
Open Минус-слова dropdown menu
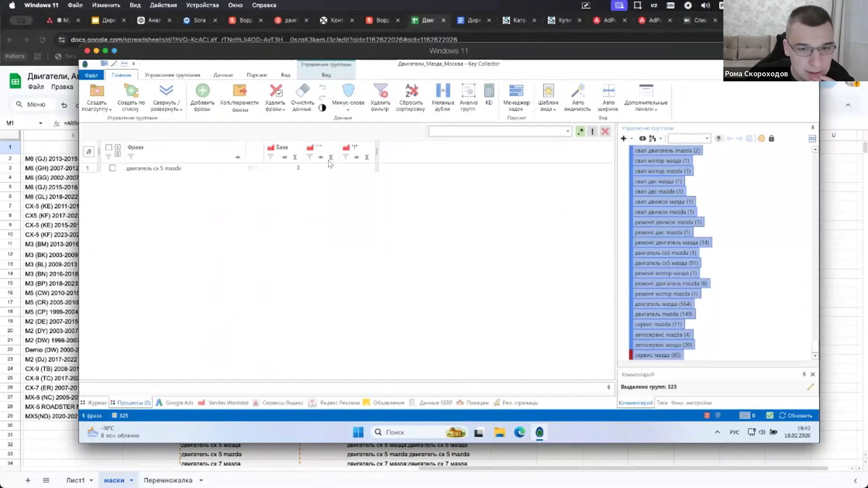coord(348,106)
